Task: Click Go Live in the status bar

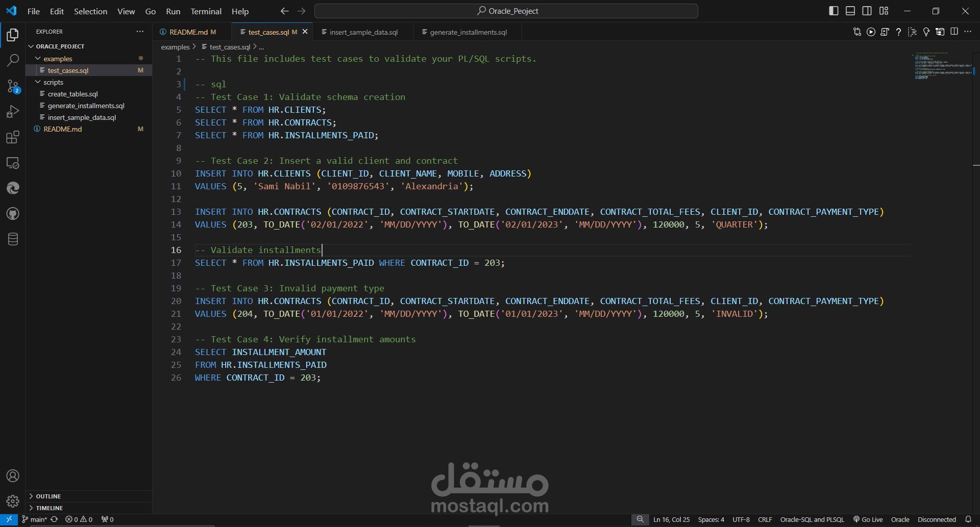Action: tap(868, 519)
